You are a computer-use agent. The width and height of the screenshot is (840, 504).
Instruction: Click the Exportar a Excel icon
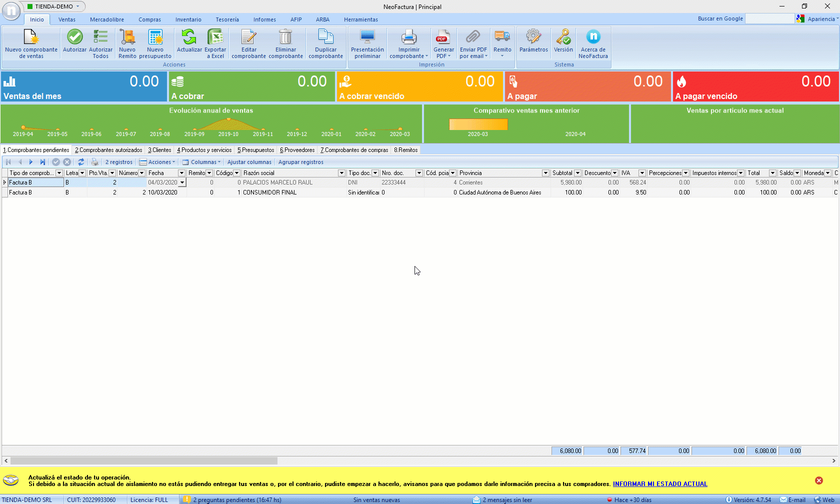215,37
